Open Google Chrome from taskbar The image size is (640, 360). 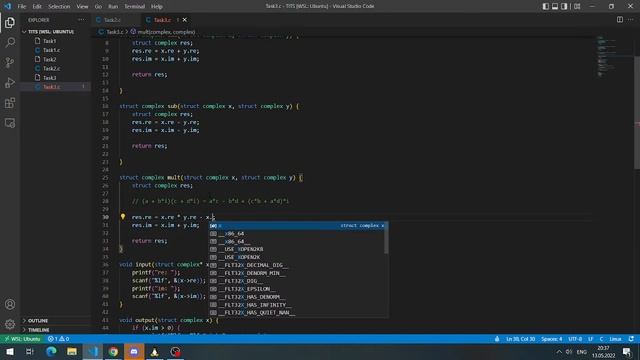coord(113,351)
